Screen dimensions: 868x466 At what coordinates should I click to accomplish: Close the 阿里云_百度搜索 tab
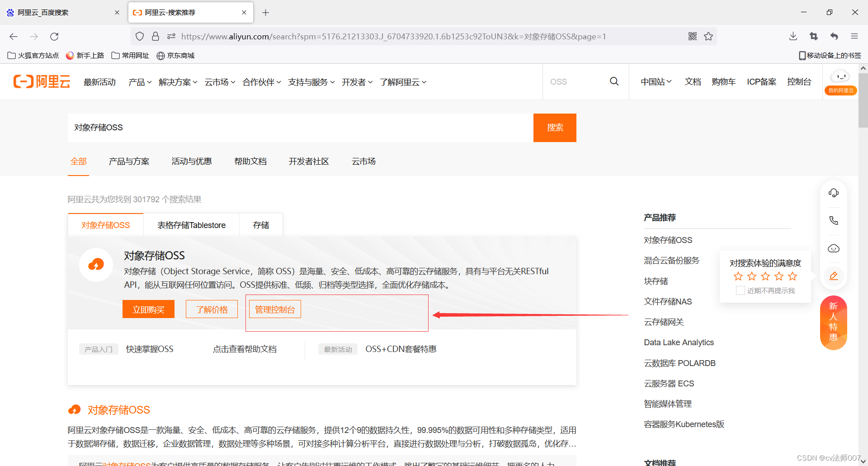pos(117,13)
